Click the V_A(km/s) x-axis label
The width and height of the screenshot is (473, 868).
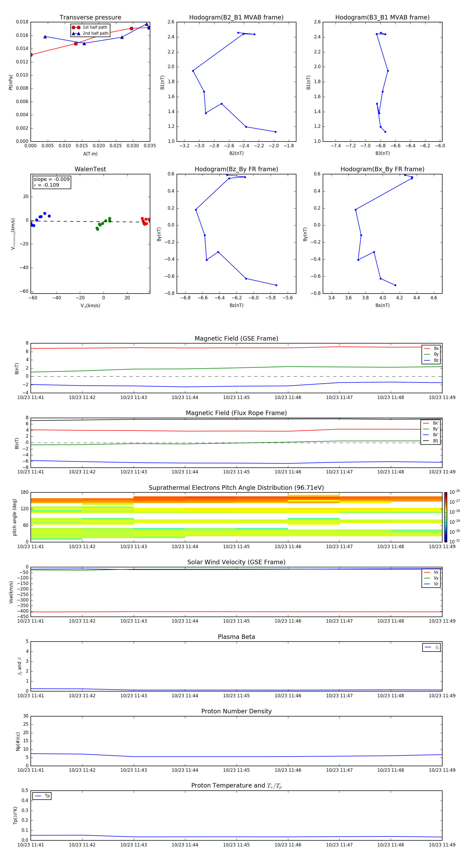point(90,306)
